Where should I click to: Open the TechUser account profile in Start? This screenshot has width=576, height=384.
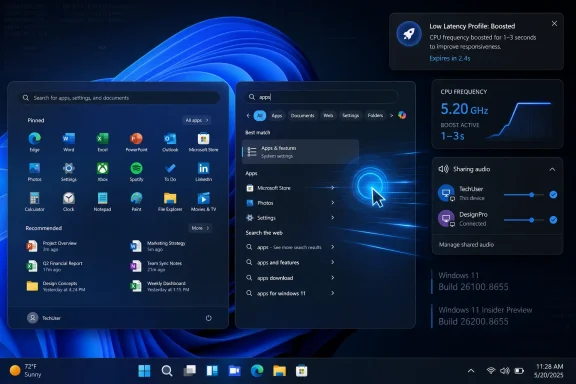coord(44,318)
